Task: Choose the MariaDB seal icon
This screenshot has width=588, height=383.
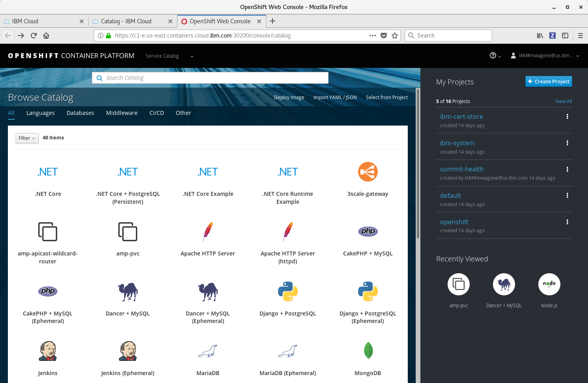Action: click(208, 351)
